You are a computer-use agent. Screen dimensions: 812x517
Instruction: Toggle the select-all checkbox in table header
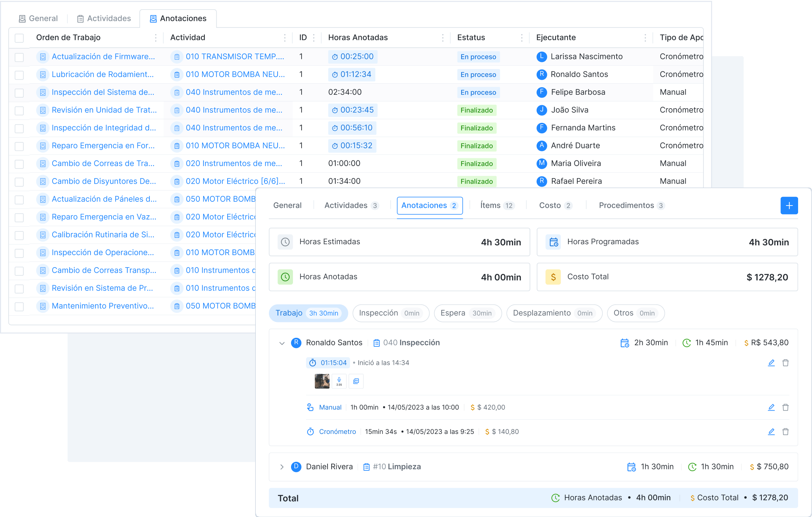pos(19,37)
